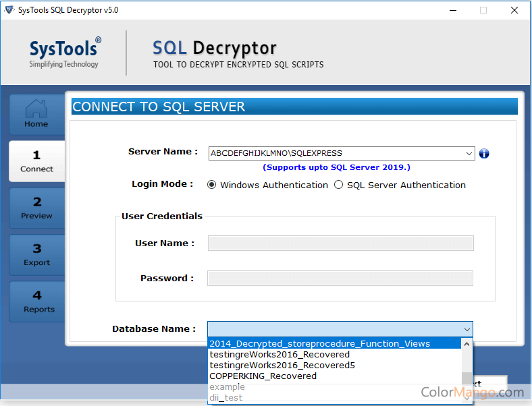Screen dimensions: 532x406
Task: Click the database list scroll up arrow
Action: (x=467, y=343)
